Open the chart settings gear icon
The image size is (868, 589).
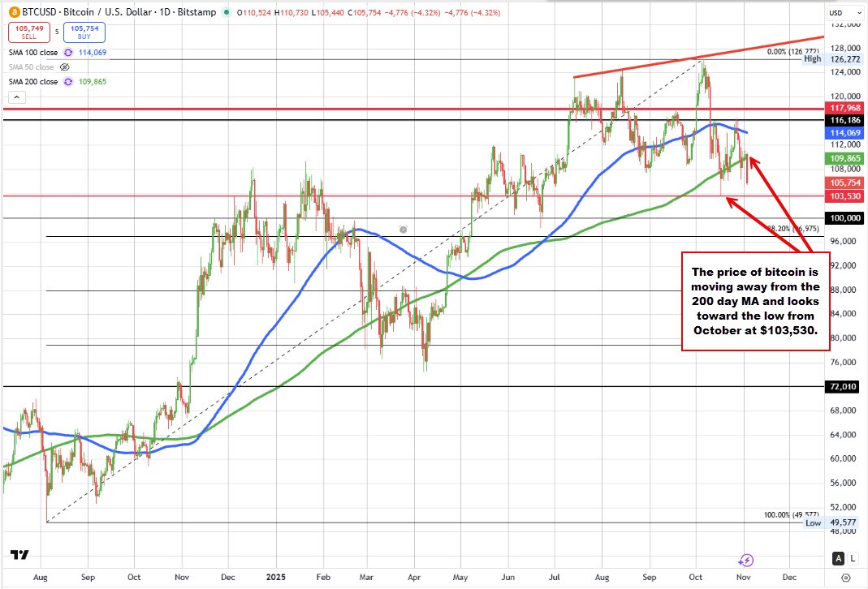click(846, 576)
